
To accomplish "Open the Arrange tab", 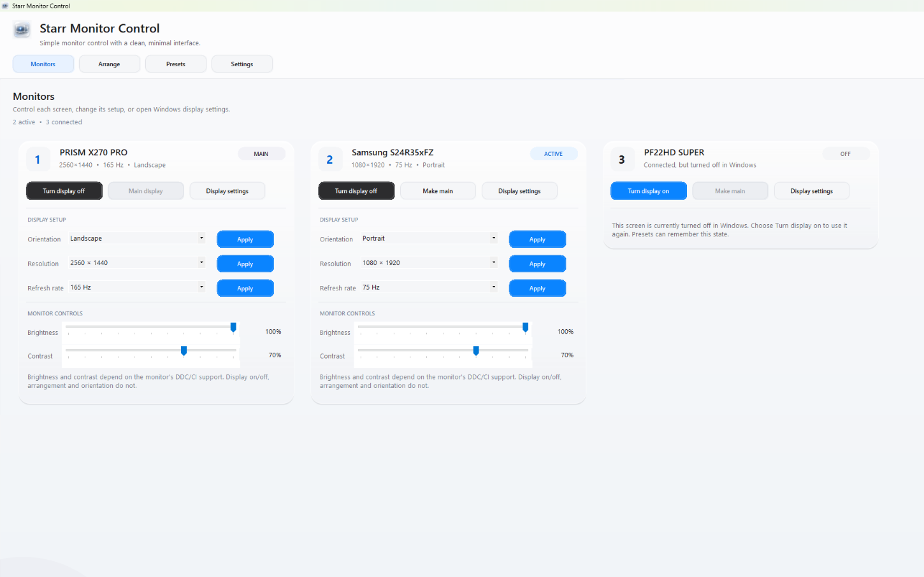I will (109, 64).
